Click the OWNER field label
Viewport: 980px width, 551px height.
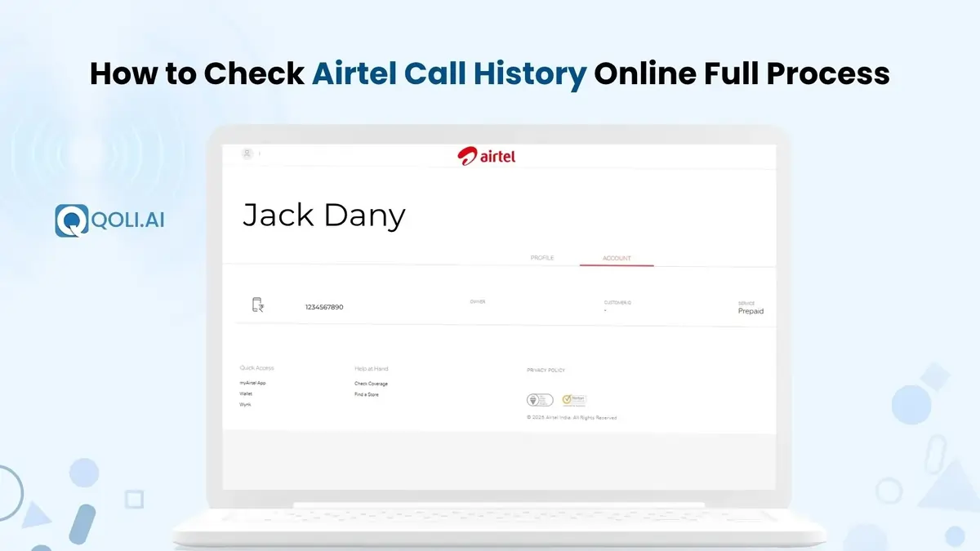tap(478, 301)
